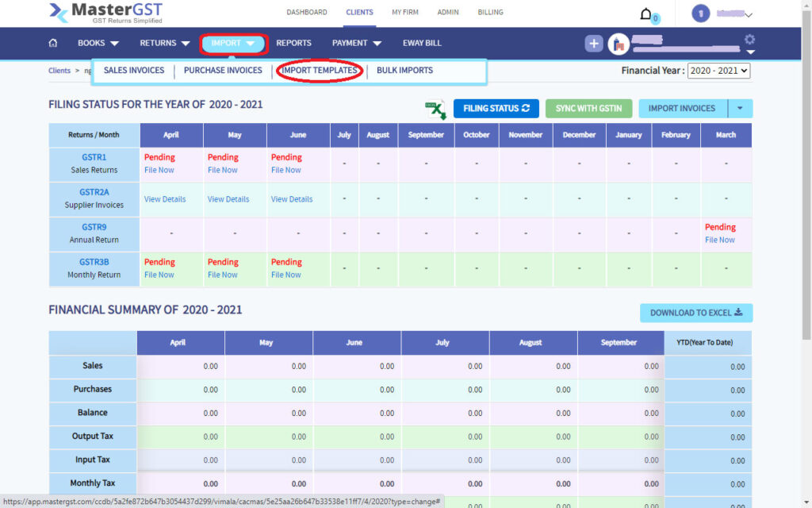This screenshot has height=508, width=812.
Task: Click Download to Excel button
Action: pos(696,313)
